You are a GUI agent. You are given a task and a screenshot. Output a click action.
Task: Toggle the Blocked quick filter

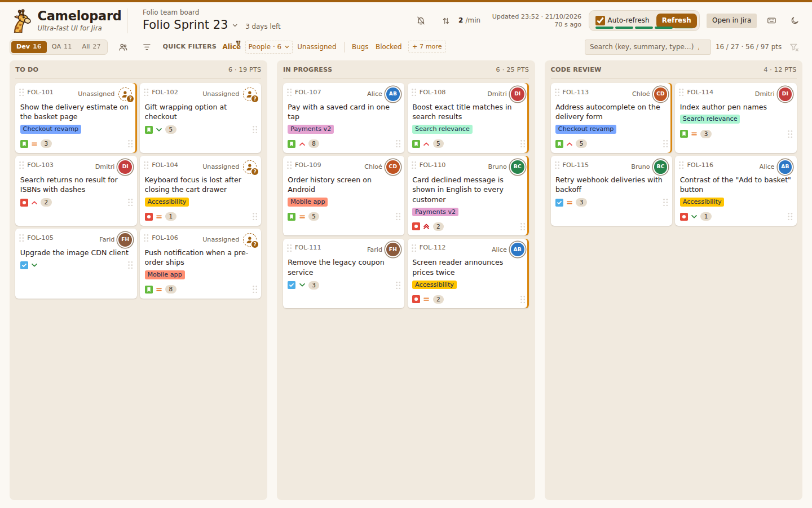389,47
